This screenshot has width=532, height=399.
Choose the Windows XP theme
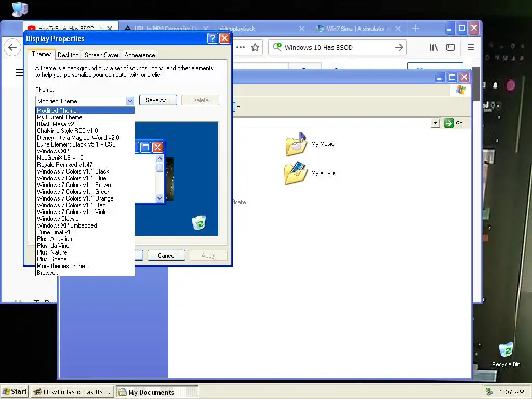click(85, 151)
